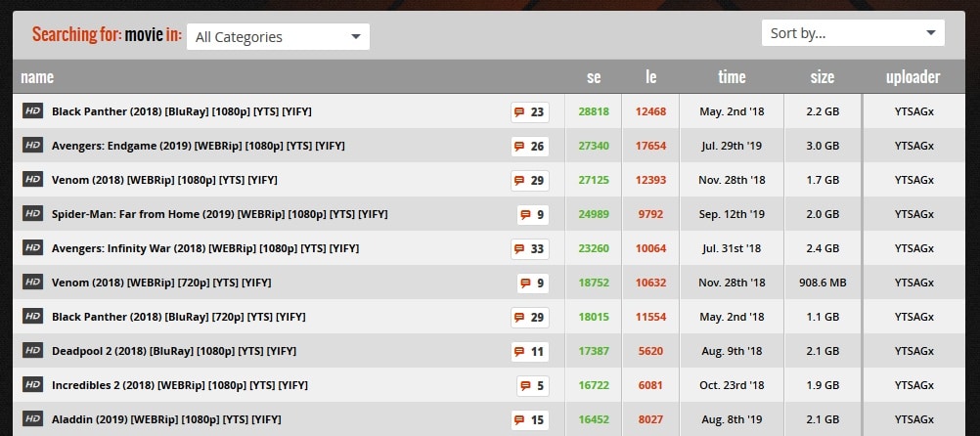Click the date Oct. 23rd '18
The height and width of the screenshot is (436, 980).
pos(732,385)
